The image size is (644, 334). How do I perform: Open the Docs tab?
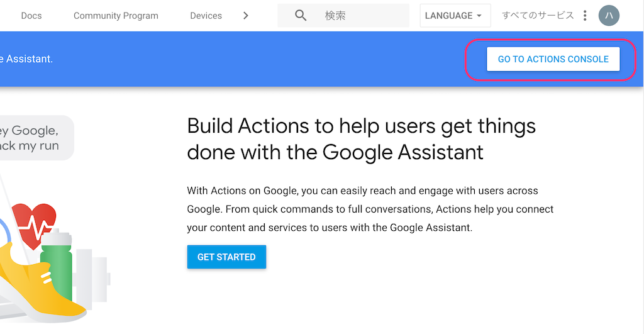(31, 16)
